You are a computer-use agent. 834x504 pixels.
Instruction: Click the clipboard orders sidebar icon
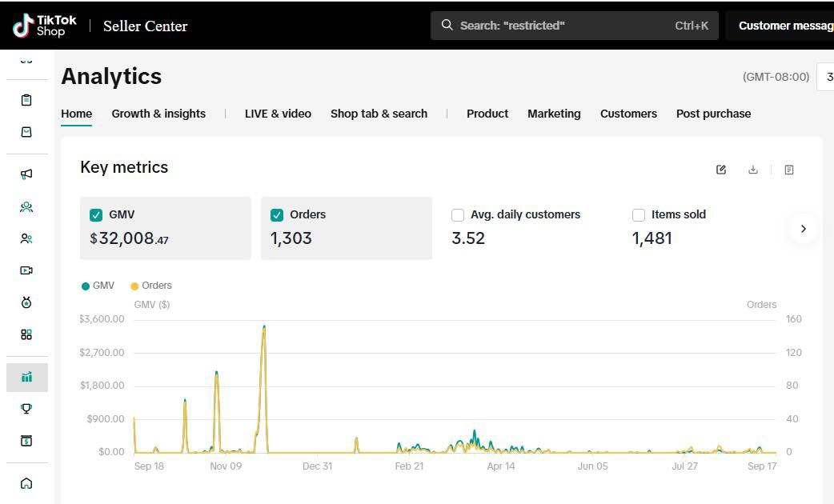26,100
